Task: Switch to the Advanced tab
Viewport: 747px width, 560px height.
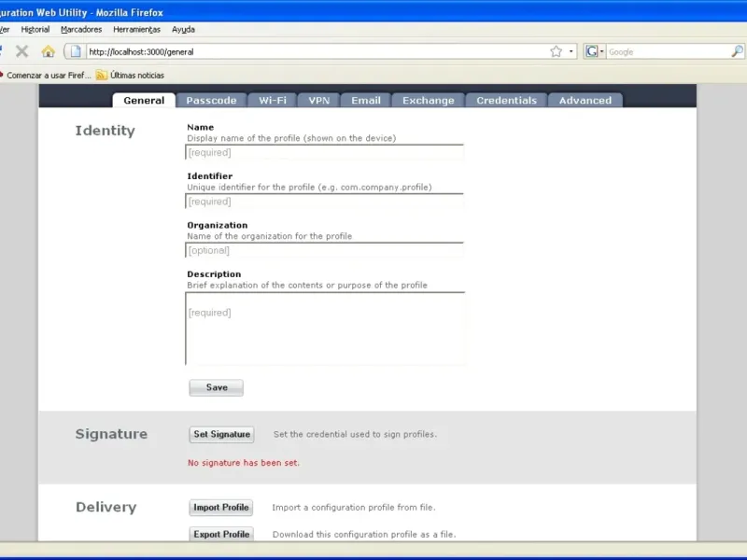Action: coord(585,101)
